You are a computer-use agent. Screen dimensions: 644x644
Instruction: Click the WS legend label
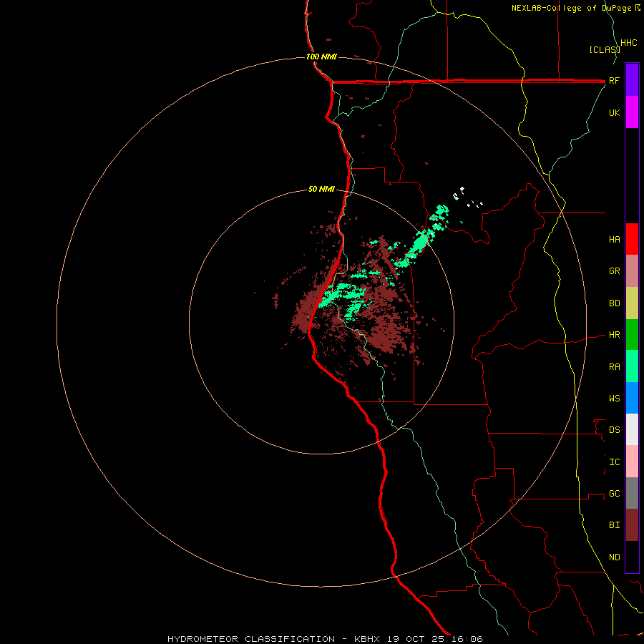pyautogui.click(x=614, y=398)
